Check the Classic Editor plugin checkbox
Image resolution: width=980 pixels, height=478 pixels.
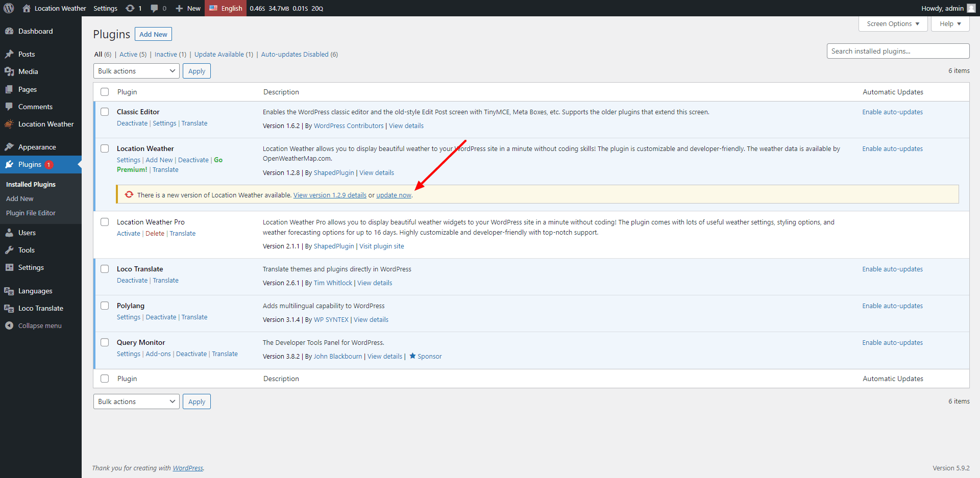[105, 112]
